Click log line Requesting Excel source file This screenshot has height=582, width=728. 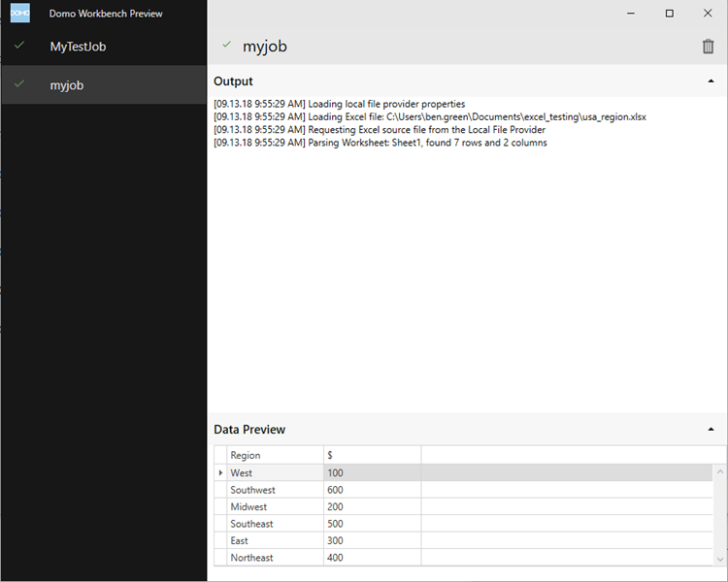[380, 130]
